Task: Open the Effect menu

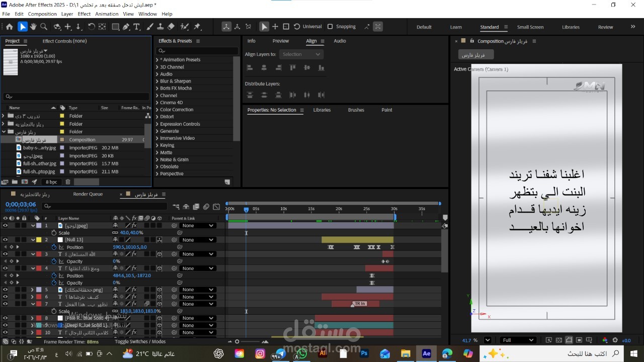Action: click(84, 14)
